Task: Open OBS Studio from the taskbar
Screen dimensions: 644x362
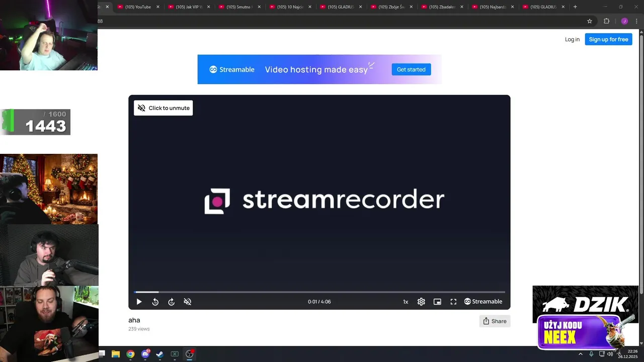Action: tap(190, 354)
